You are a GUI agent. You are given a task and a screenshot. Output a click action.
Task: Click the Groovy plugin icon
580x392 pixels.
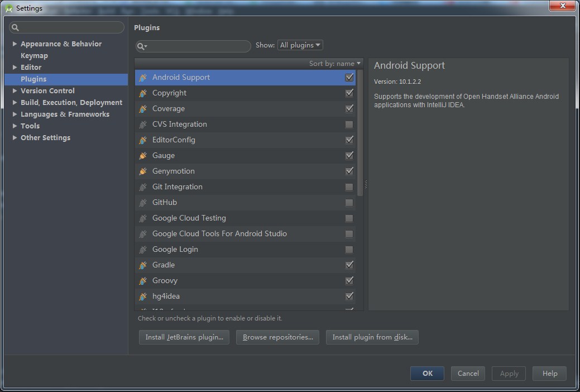(x=143, y=280)
